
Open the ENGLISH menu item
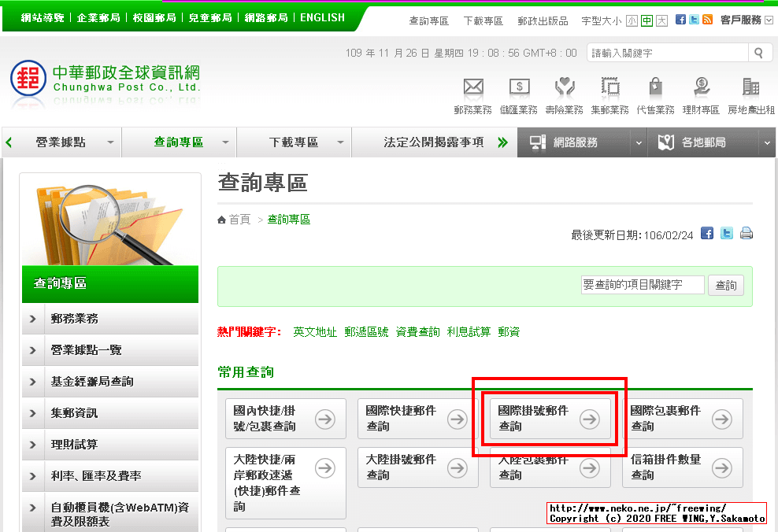[322, 17]
